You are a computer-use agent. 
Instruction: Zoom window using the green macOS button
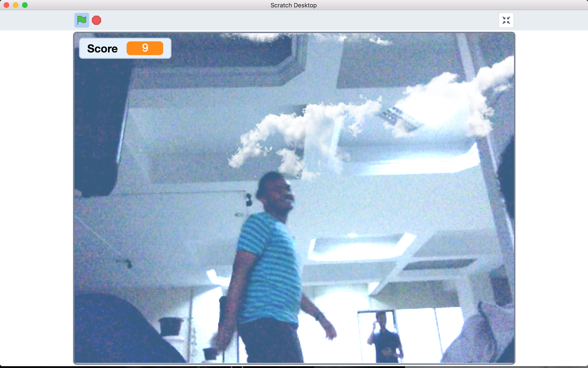click(25, 5)
